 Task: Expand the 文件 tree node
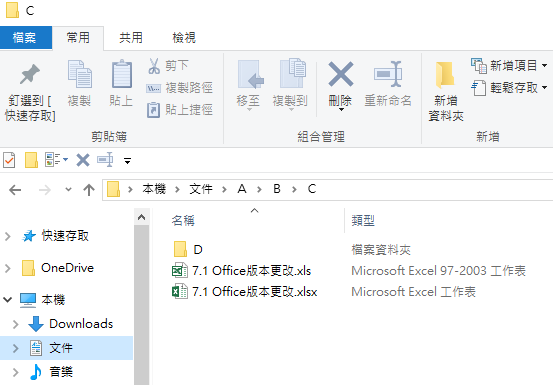click(x=15, y=348)
